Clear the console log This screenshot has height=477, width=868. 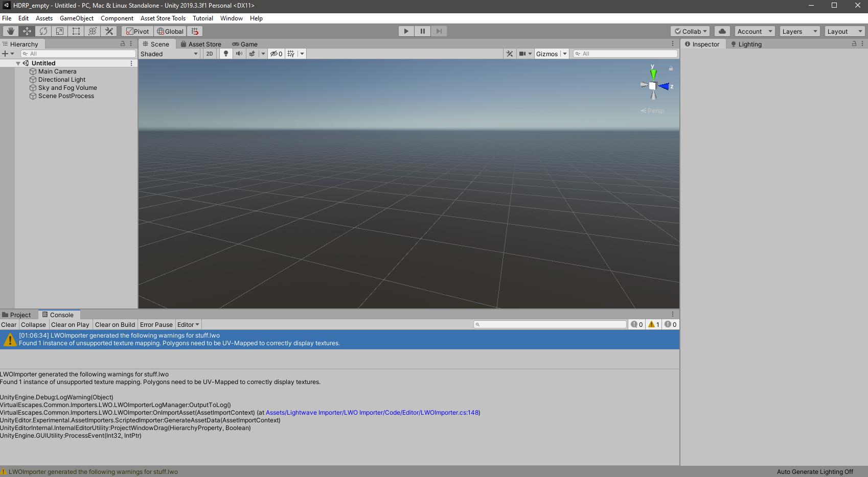[x=9, y=324]
